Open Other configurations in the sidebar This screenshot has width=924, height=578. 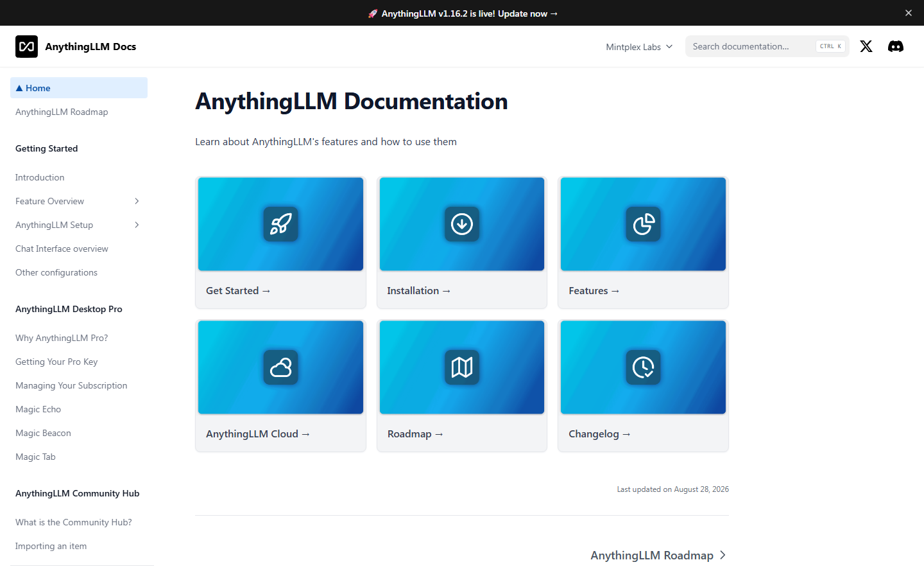tap(79, 272)
